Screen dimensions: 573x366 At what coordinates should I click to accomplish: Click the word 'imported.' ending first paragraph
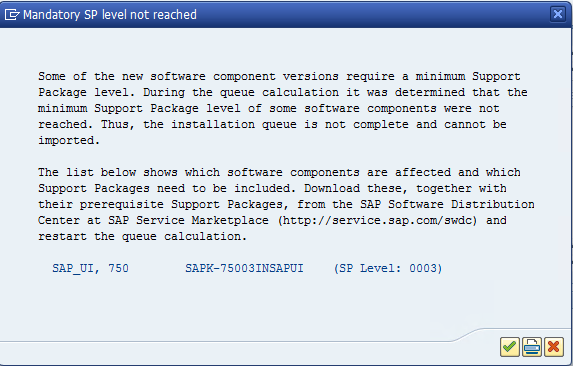69,141
